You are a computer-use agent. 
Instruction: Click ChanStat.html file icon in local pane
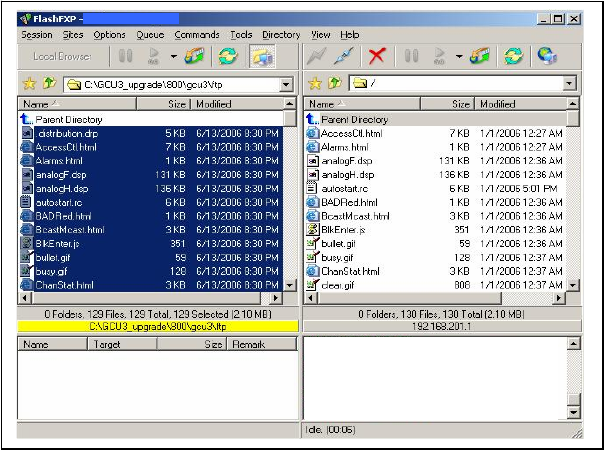[x=27, y=285]
